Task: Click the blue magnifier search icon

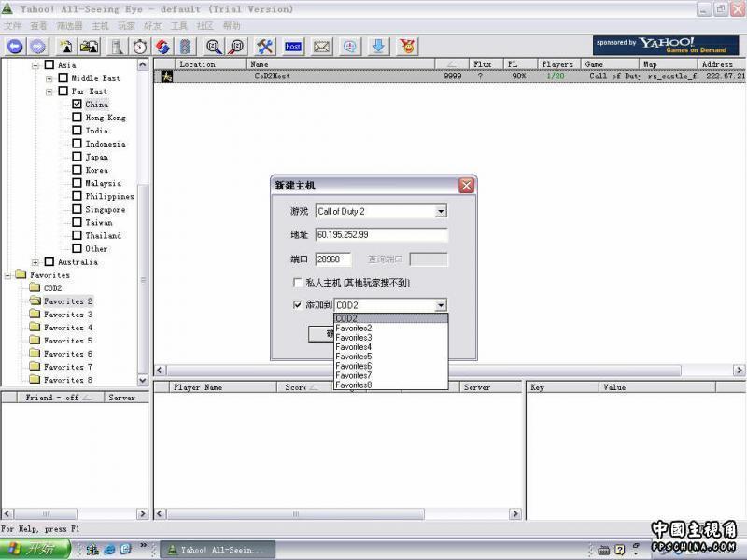Action: 214,46
